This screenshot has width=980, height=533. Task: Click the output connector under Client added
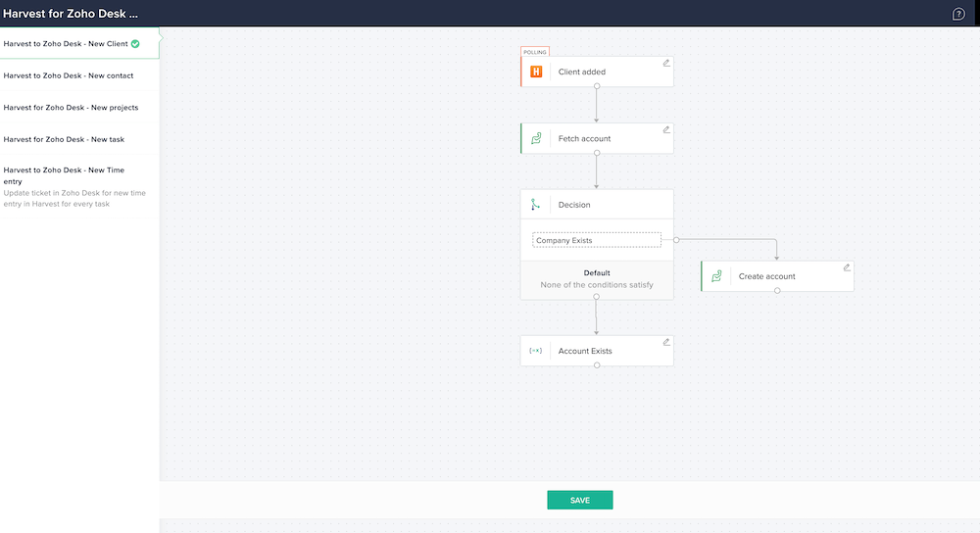click(597, 86)
